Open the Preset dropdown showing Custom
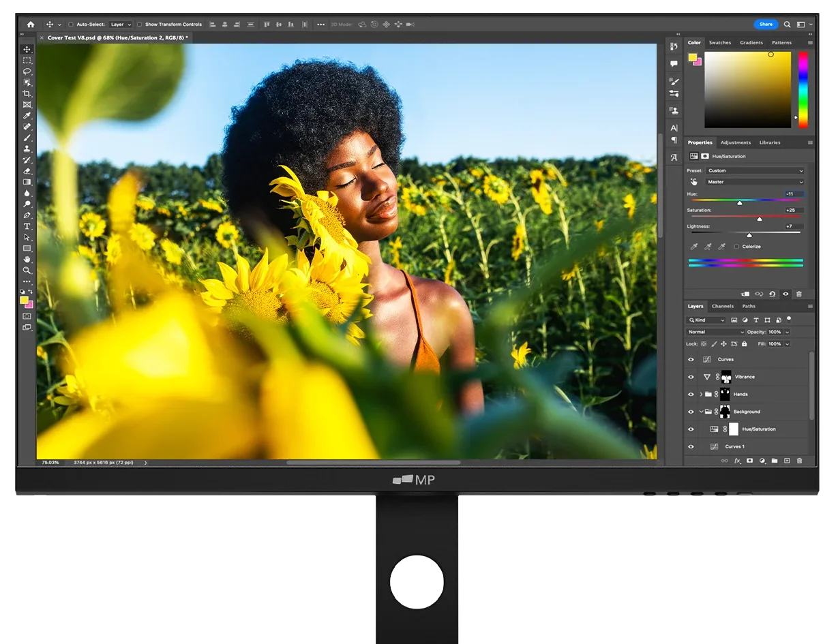Screen dimensions: 838x644 (755, 171)
